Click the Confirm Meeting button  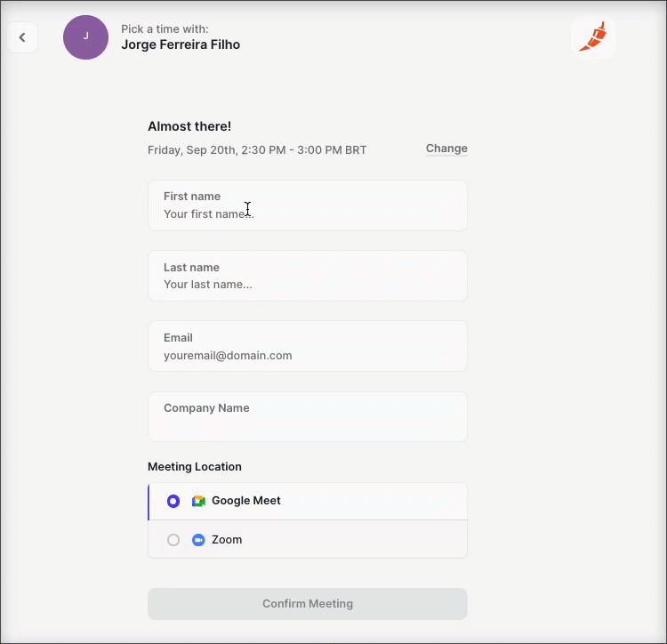tap(308, 604)
